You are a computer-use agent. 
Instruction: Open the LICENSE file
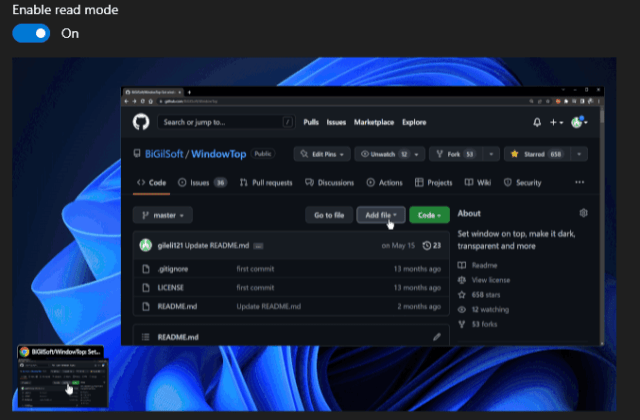click(x=171, y=288)
